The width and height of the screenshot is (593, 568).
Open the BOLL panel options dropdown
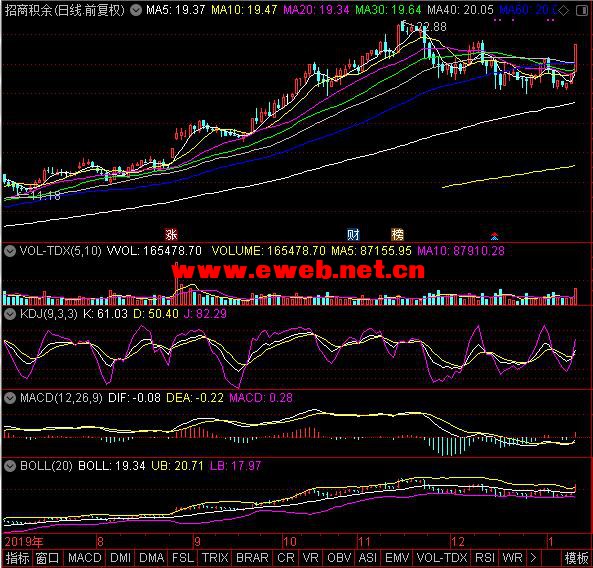point(10,466)
